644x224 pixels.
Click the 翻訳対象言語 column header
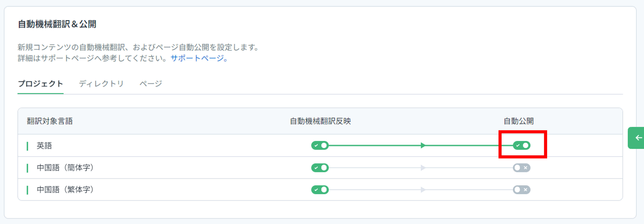point(50,121)
